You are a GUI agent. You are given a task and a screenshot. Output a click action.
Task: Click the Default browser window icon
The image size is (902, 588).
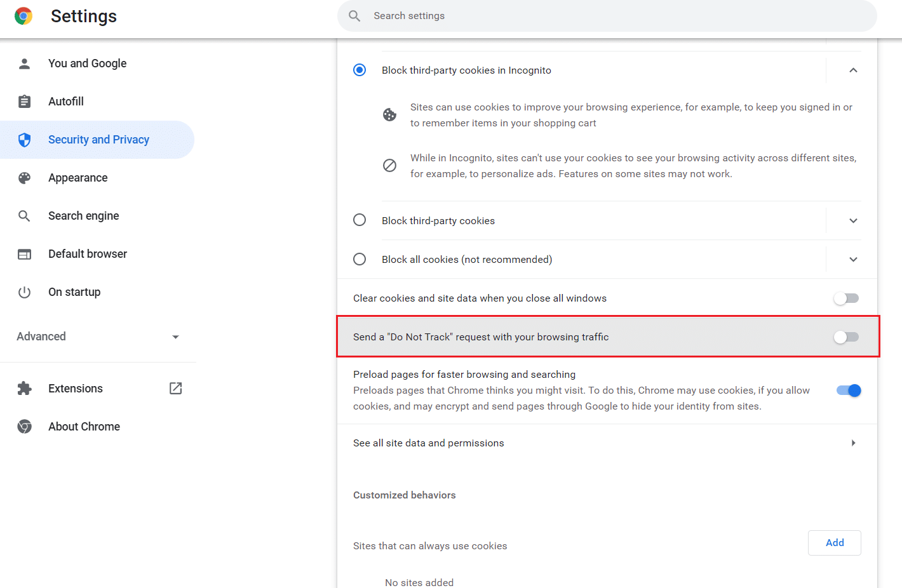24,254
